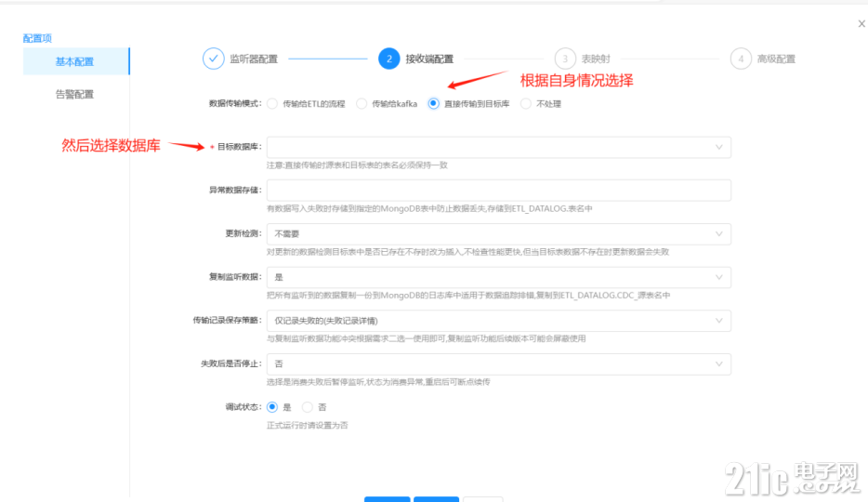
Task: Click the arrow in the 更新检测 field
Action: click(718, 233)
